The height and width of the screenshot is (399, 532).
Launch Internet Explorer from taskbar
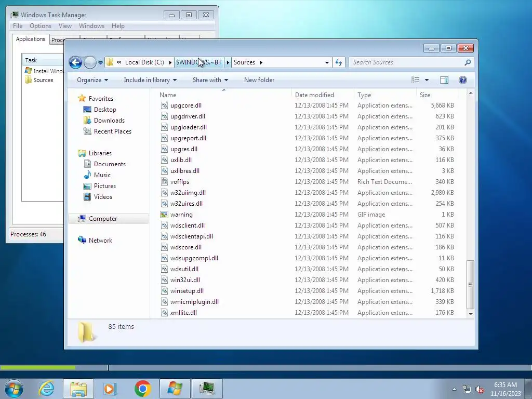(x=46, y=389)
